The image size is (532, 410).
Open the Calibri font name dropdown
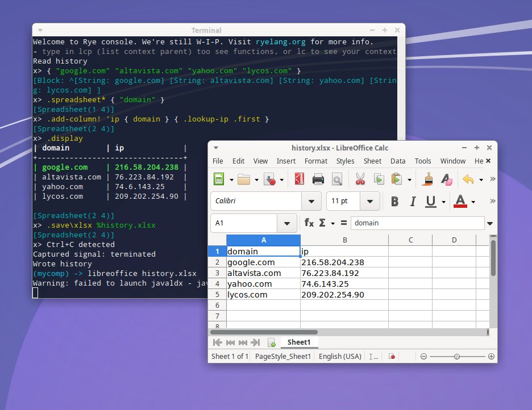click(x=311, y=201)
